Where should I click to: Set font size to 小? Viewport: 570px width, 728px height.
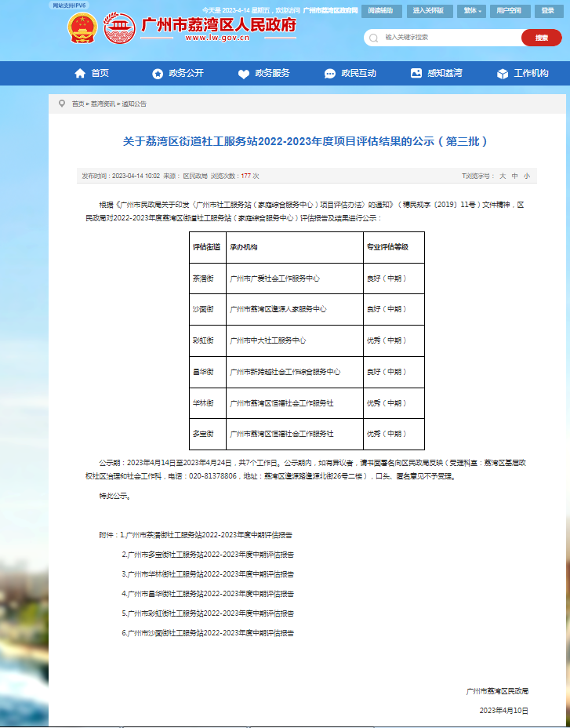(x=526, y=176)
